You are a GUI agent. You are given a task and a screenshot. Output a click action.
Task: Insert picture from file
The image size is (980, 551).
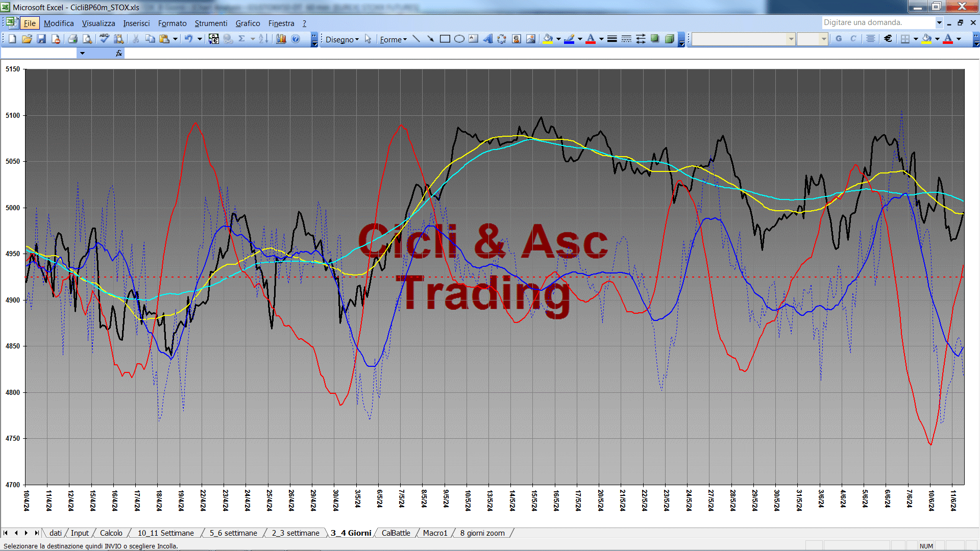tap(530, 39)
